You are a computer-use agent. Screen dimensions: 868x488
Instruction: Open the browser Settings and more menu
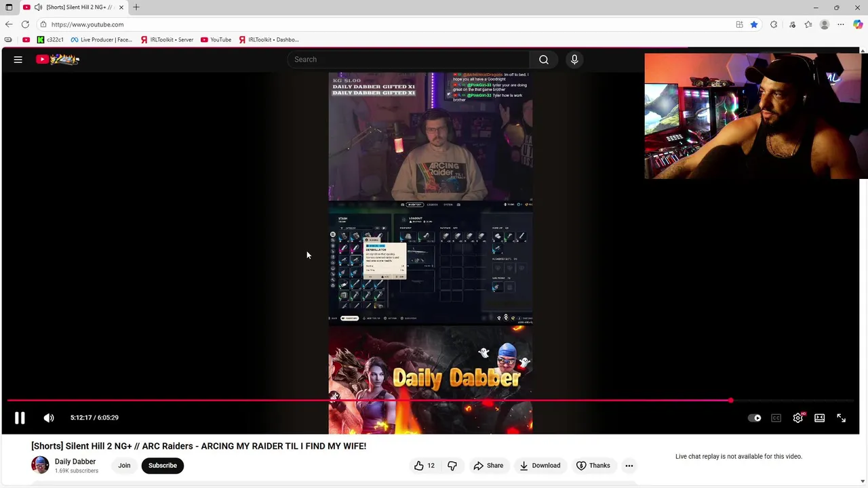pyautogui.click(x=841, y=24)
